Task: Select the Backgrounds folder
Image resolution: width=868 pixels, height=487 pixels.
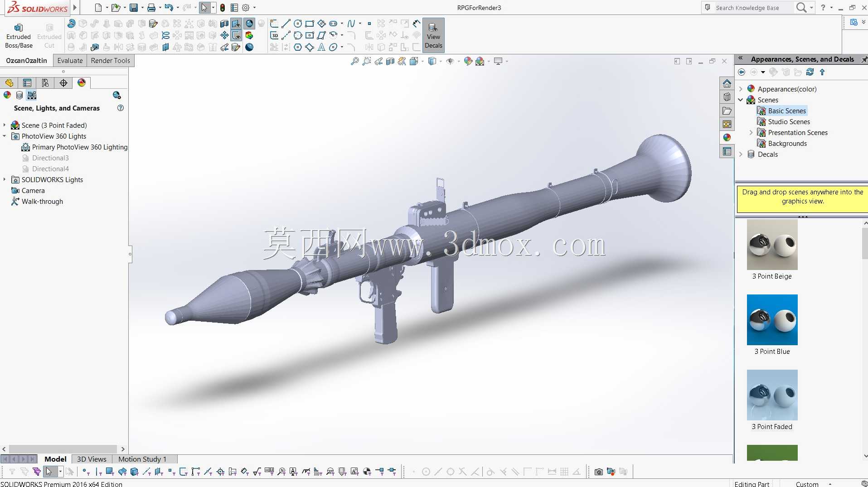Action: click(x=782, y=143)
